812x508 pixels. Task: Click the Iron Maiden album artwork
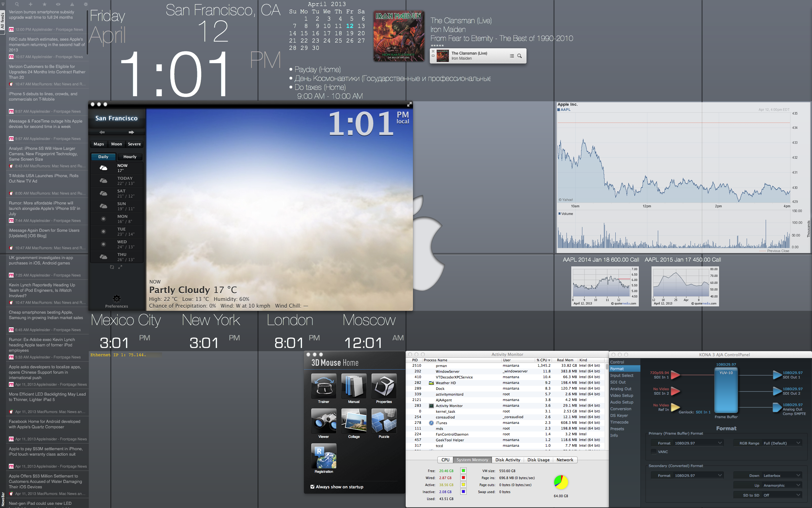[399, 36]
